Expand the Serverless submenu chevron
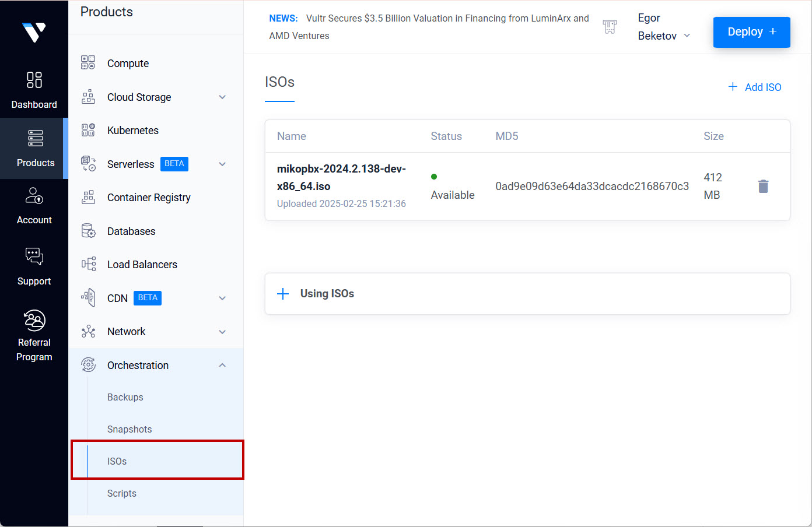Screen dimensions: 812x527 [222, 164]
